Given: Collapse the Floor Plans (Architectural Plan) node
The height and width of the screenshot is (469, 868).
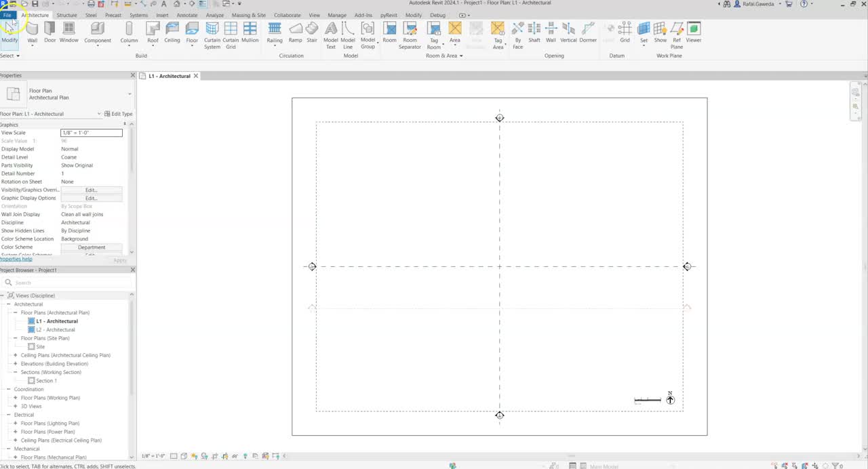Looking at the screenshot, I should [x=16, y=312].
